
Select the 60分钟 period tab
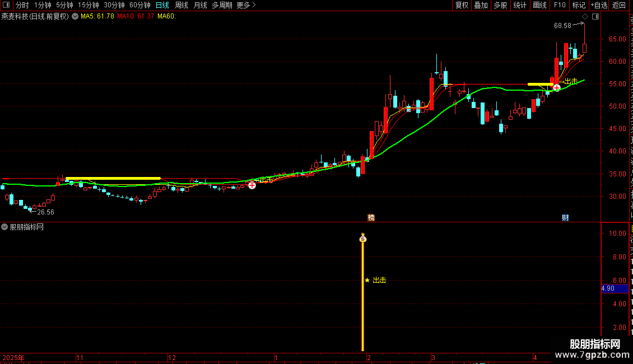pos(139,5)
